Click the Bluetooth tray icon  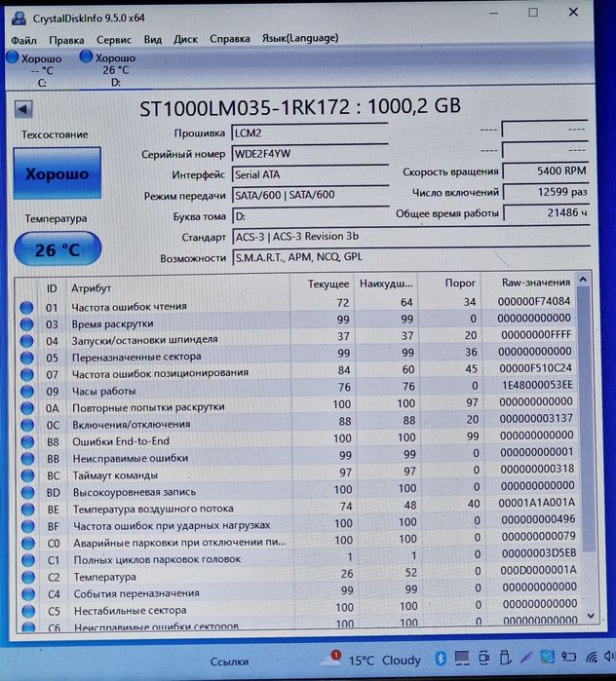(441, 659)
